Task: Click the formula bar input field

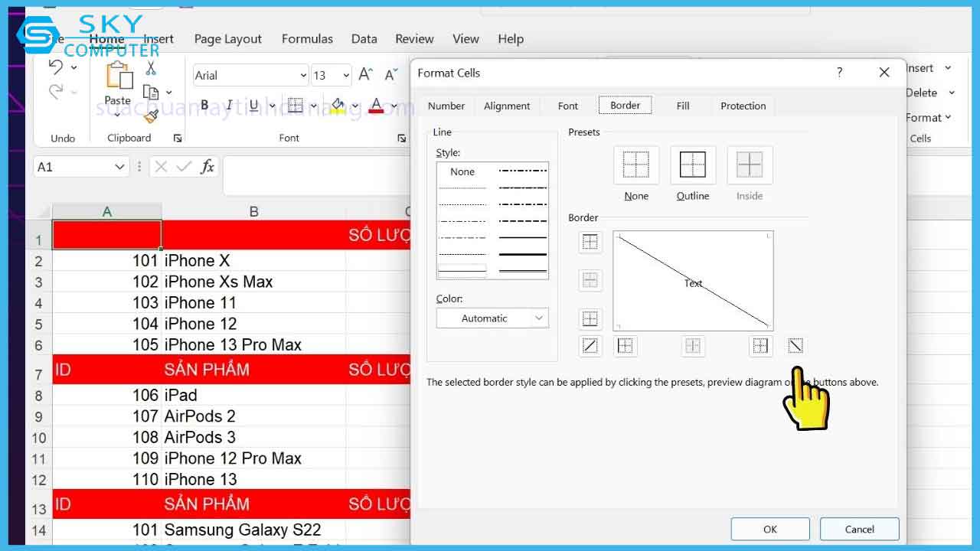Action: click(x=316, y=175)
